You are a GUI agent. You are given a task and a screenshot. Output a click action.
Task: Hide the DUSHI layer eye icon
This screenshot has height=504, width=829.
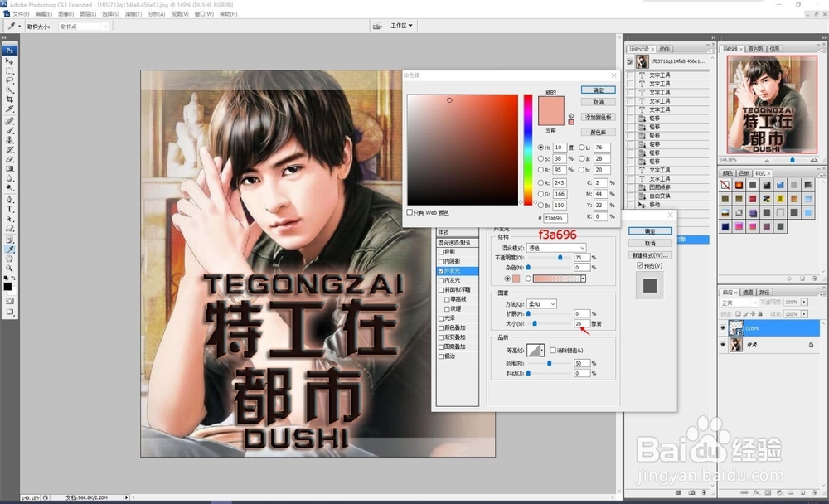(723, 328)
